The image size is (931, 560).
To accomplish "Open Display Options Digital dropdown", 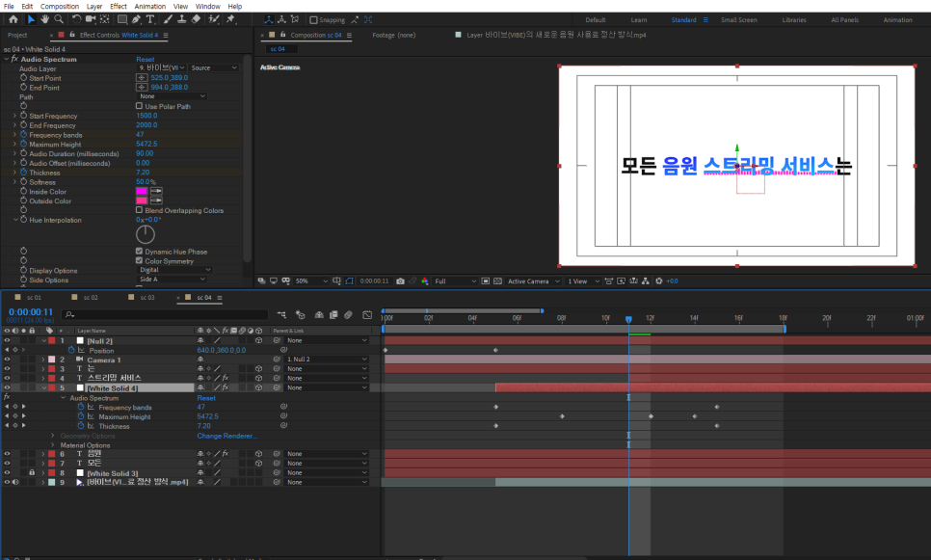I will 174,270.
